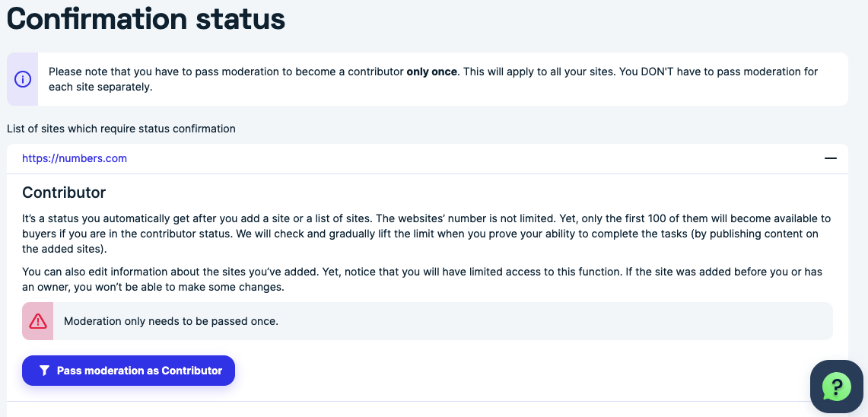
Task: Open the https://numbers.com link
Action: (75, 158)
